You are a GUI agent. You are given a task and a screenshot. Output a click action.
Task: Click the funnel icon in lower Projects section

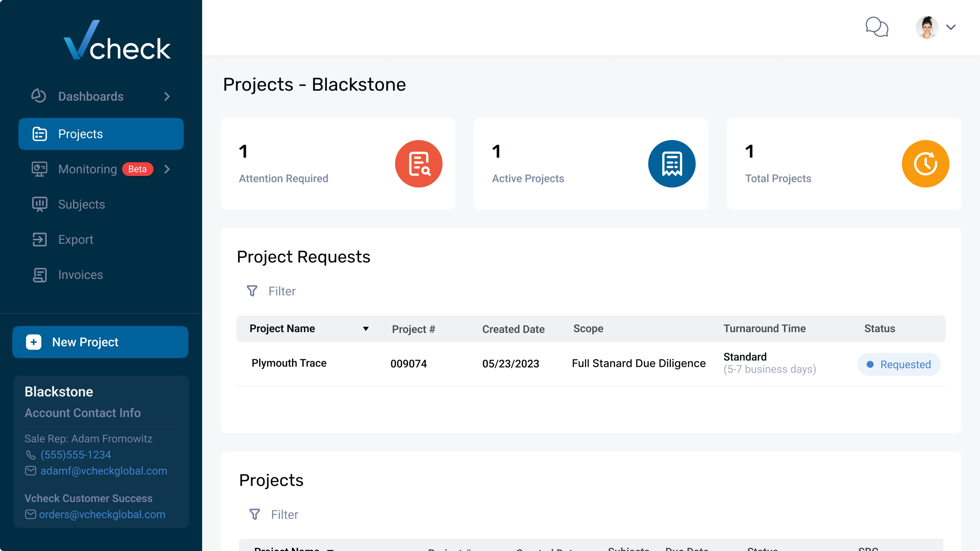point(255,515)
